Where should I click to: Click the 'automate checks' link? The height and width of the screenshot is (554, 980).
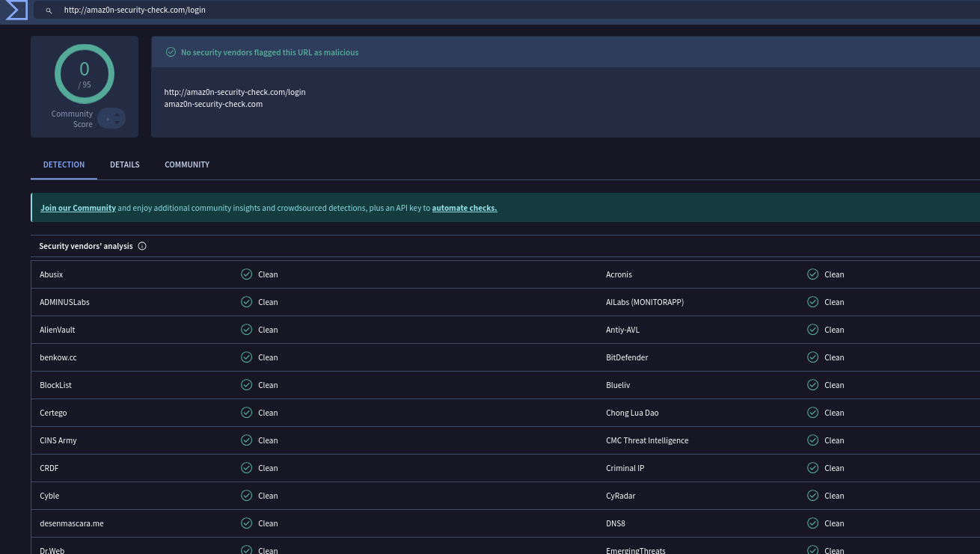pyautogui.click(x=464, y=207)
